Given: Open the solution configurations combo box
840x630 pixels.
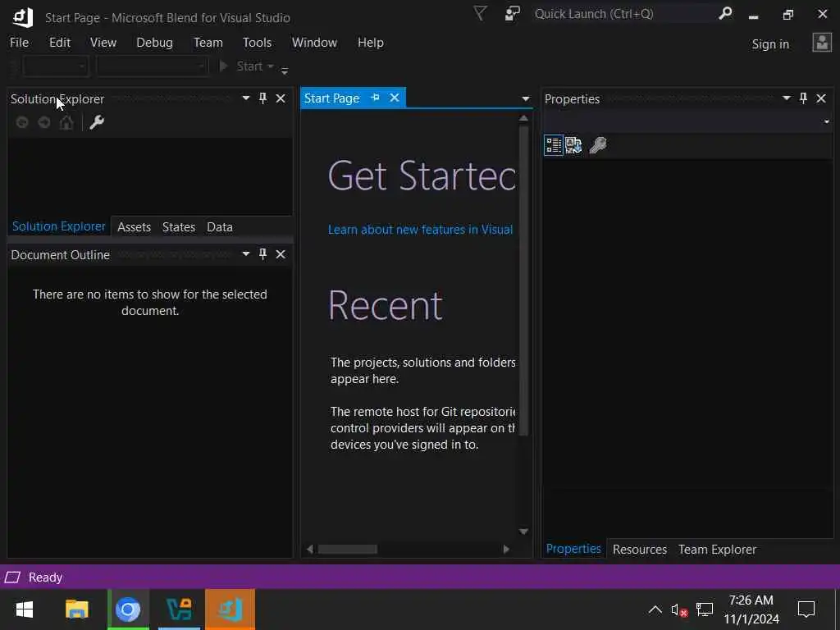Looking at the screenshot, I should coord(57,66).
